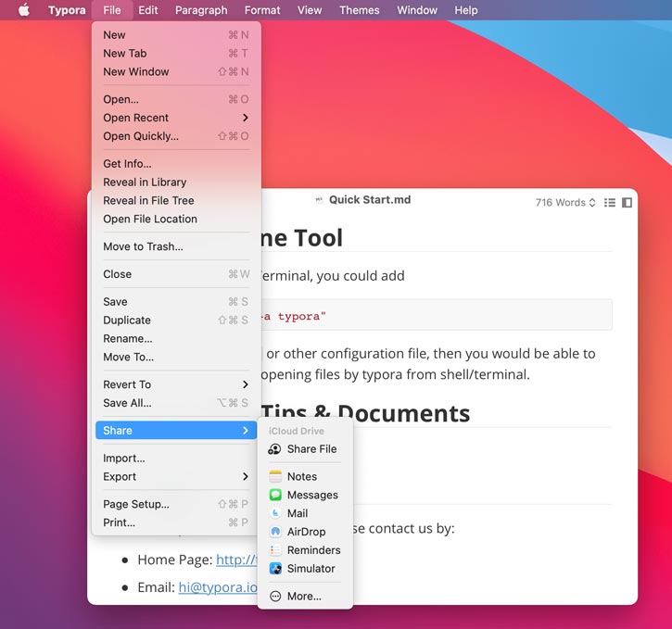
Task: Open the View menu
Action: [310, 10]
